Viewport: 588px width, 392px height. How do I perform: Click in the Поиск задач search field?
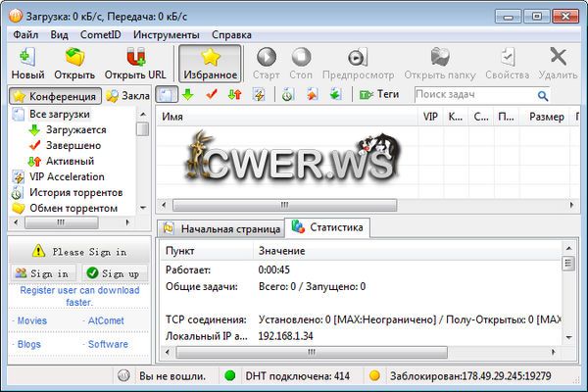point(472,95)
